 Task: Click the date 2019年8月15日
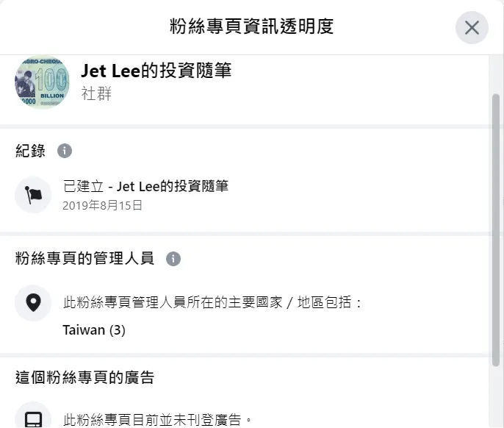click(103, 205)
